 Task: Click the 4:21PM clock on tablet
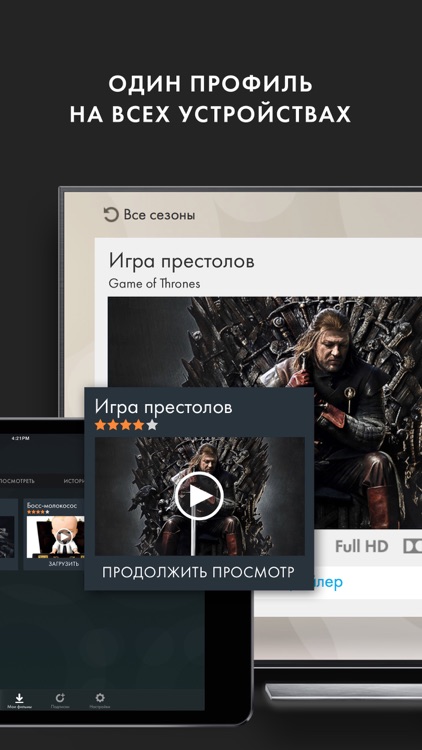[20, 438]
